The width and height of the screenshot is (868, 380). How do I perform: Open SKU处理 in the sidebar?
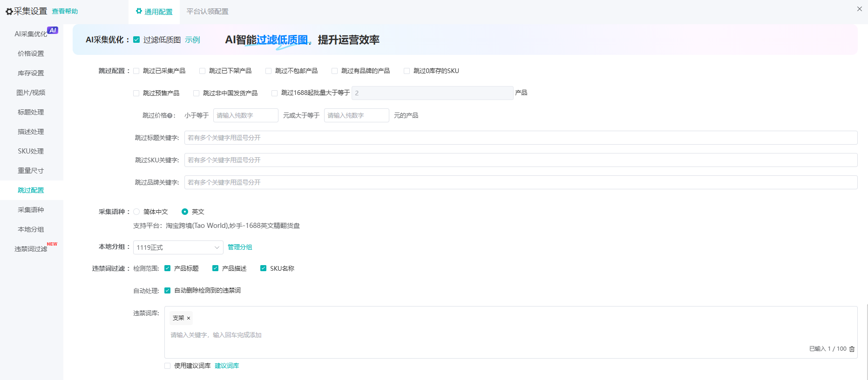click(x=32, y=151)
